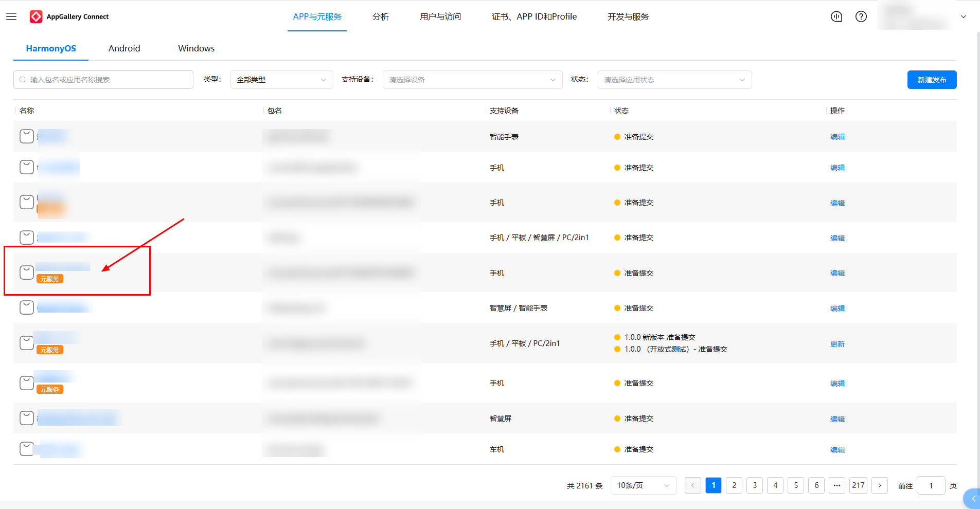Click the 前往 page number input field

coord(930,485)
